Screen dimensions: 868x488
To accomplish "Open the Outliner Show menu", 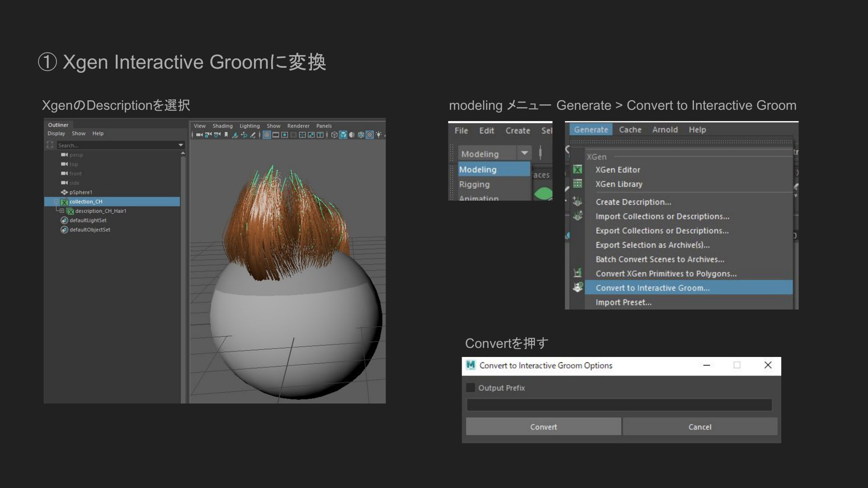I will pos(79,134).
